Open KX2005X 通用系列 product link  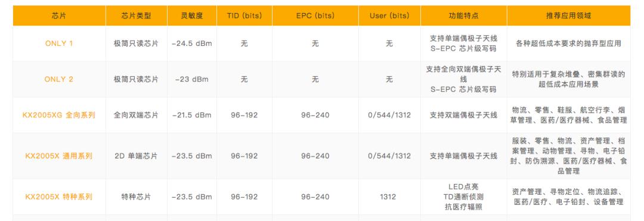pos(59,156)
